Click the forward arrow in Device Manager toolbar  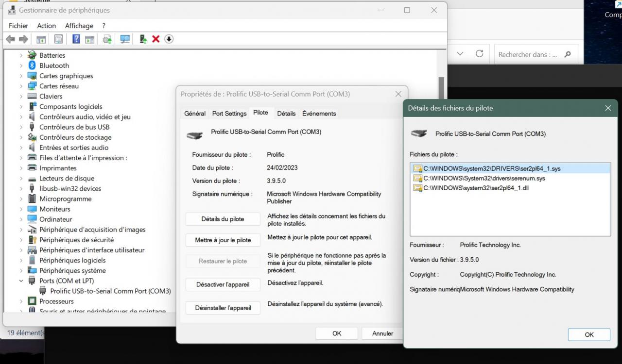click(x=23, y=39)
